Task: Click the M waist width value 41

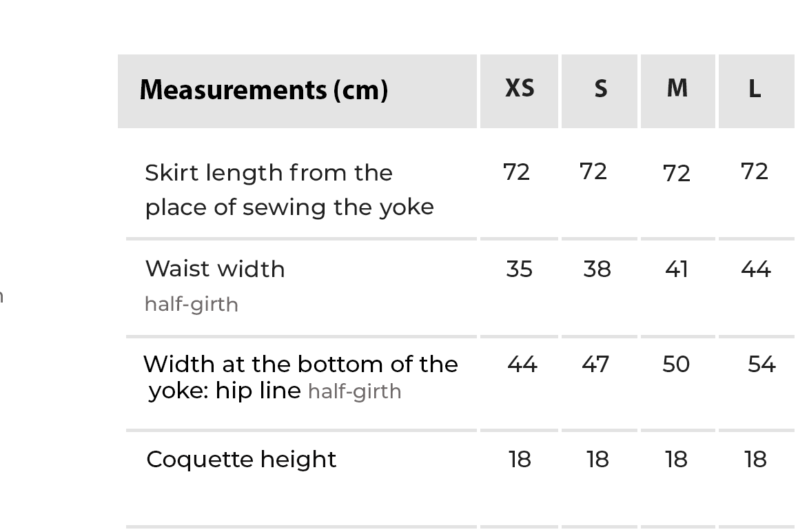Action: (x=676, y=269)
